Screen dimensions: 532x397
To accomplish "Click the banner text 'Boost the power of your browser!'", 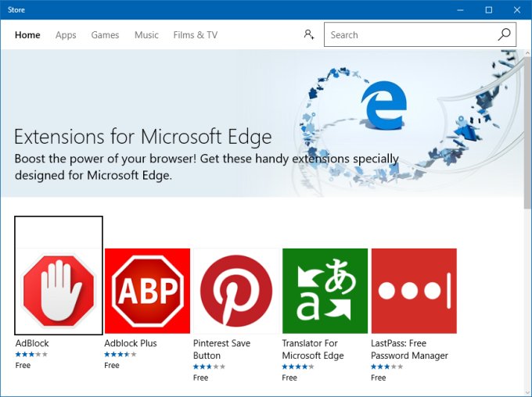I will (x=106, y=159).
